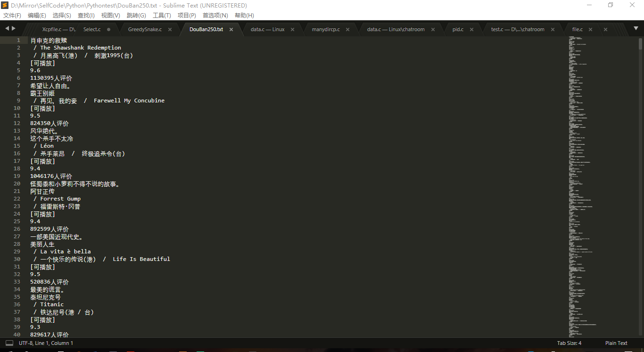The width and height of the screenshot is (644, 352).
Task: Click the text '希望让人自由。'
Action: pyautogui.click(x=51, y=85)
